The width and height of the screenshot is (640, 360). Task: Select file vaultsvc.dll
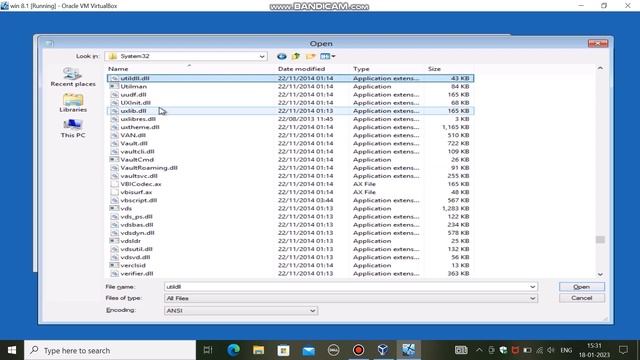click(290, 176)
